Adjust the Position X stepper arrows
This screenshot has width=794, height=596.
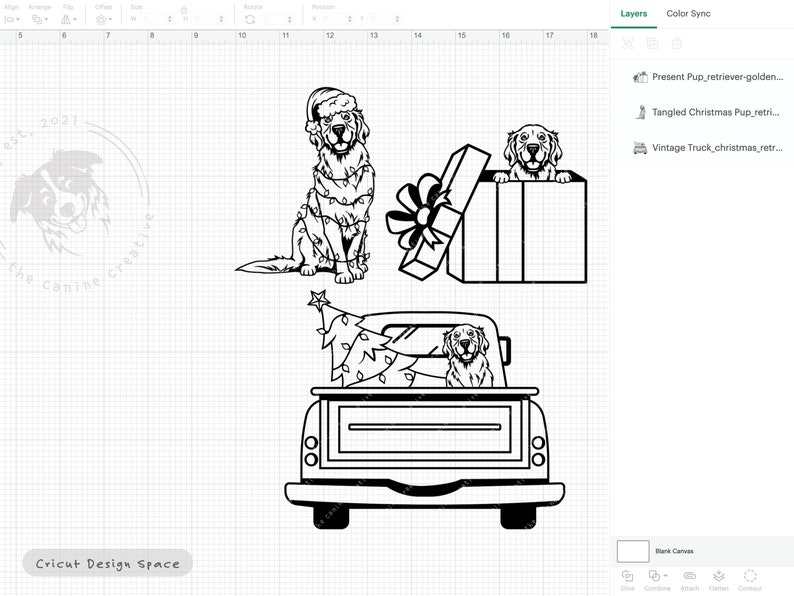(350, 19)
